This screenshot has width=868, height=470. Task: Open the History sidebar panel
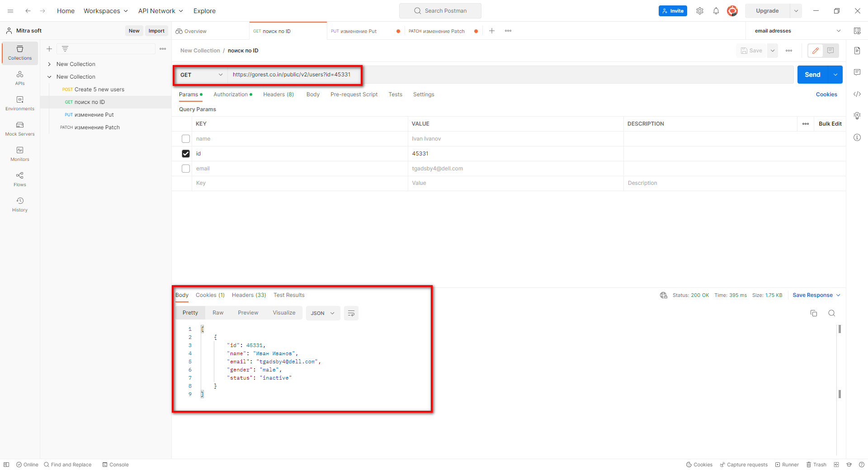coord(20,205)
